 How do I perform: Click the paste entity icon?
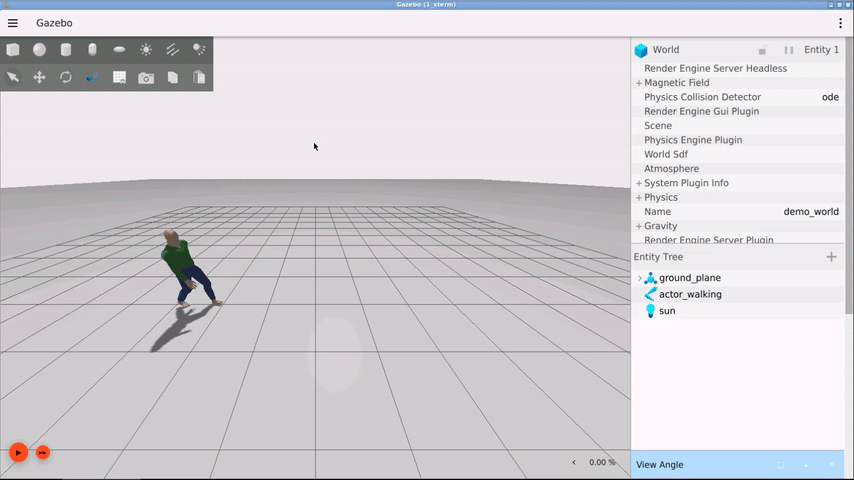pos(199,77)
